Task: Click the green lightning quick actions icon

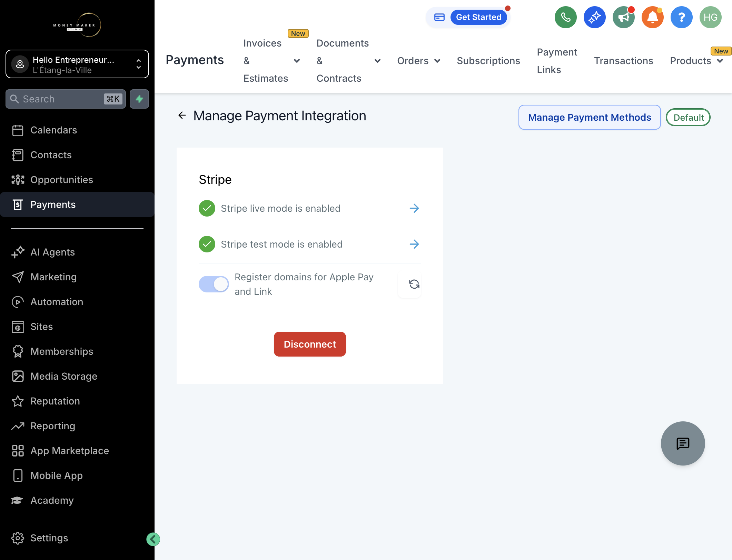Action: [x=139, y=99]
